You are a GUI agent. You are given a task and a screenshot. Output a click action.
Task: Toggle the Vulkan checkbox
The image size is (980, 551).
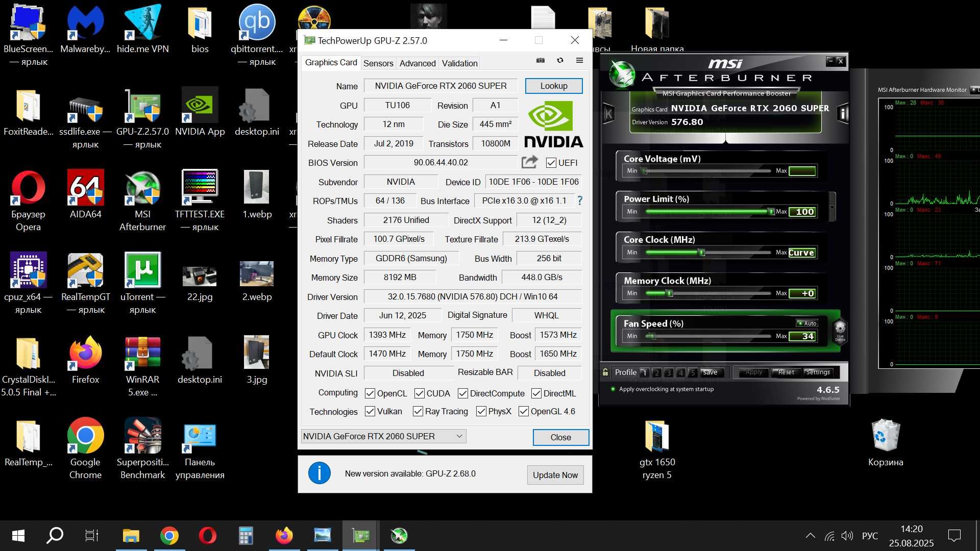tap(370, 411)
